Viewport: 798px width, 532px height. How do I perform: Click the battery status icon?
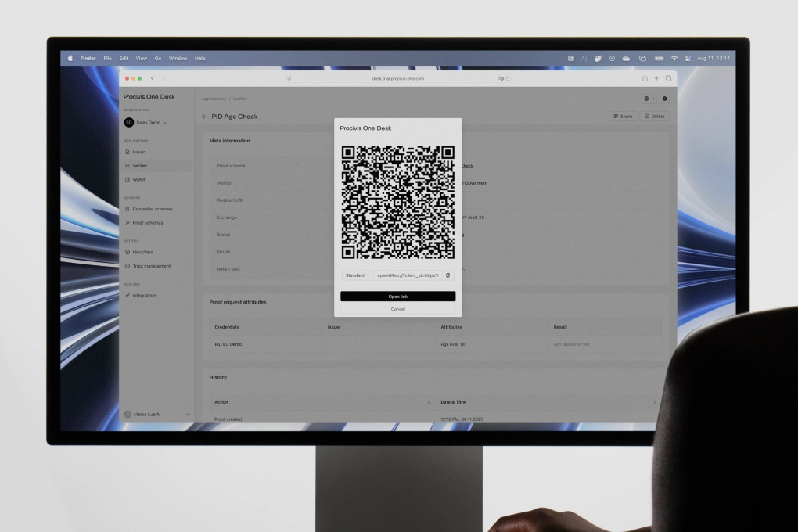[659, 59]
